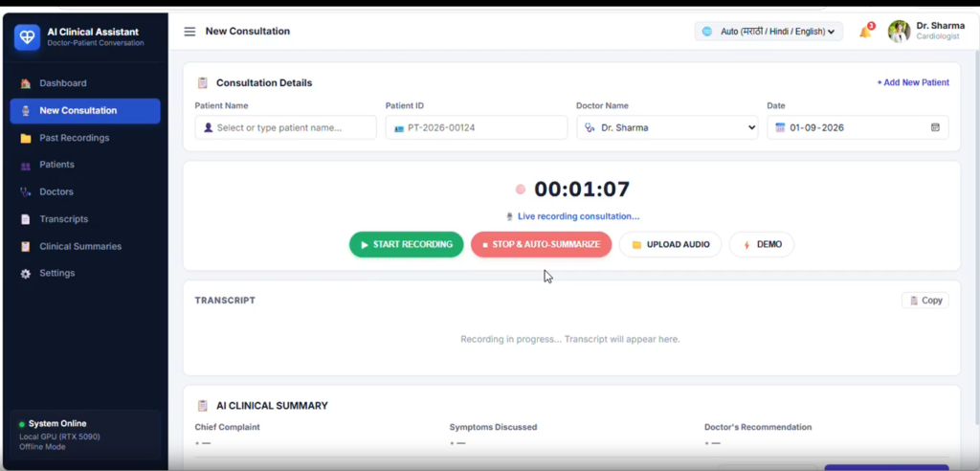The width and height of the screenshot is (980, 471).
Task: Click the Live recording consultation text
Action: coord(579,216)
